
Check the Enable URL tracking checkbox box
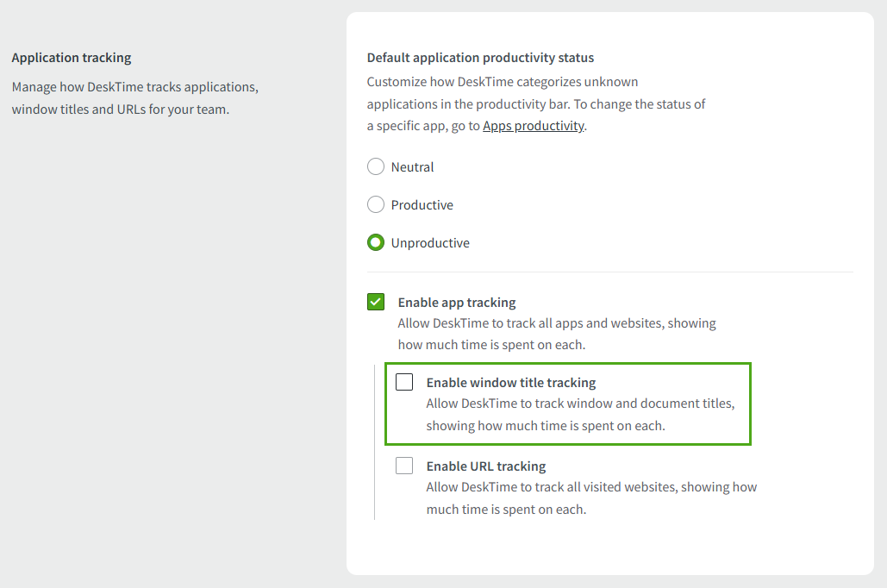click(404, 466)
